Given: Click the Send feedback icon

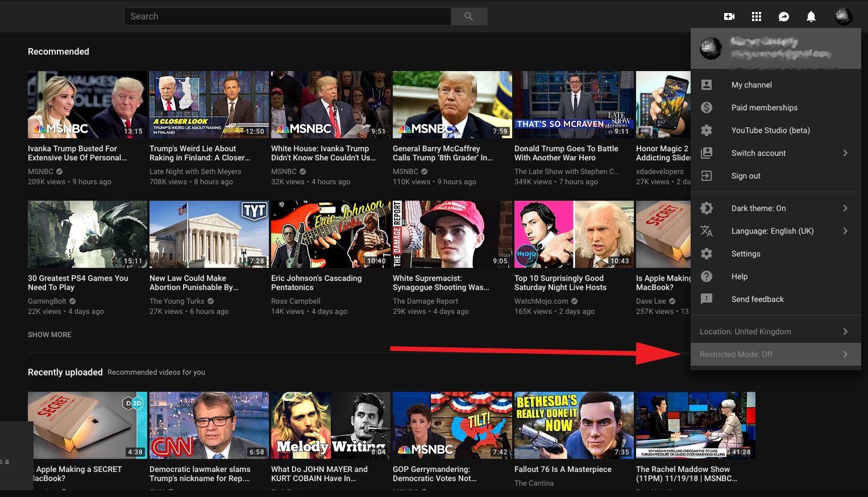Looking at the screenshot, I should pyautogui.click(x=707, y=299).
